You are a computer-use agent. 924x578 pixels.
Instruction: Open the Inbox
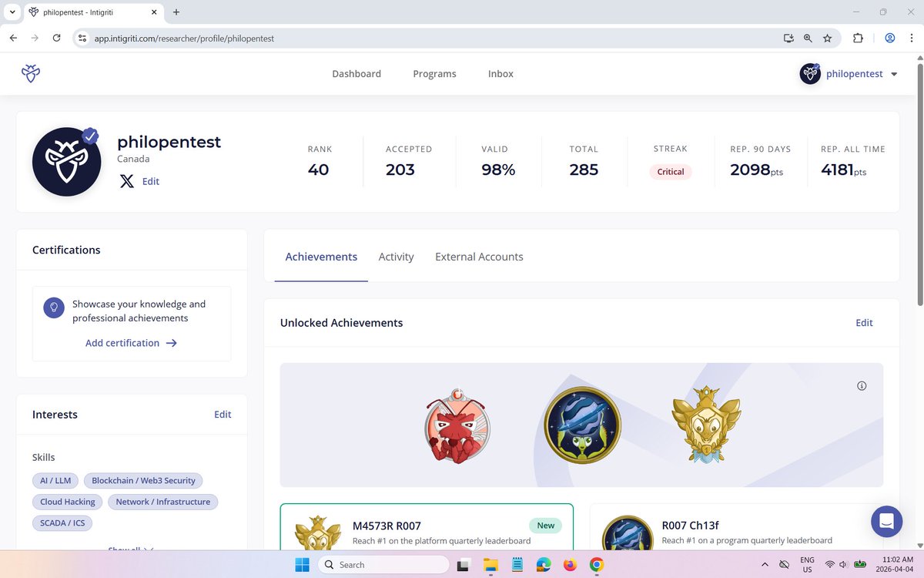500,74
